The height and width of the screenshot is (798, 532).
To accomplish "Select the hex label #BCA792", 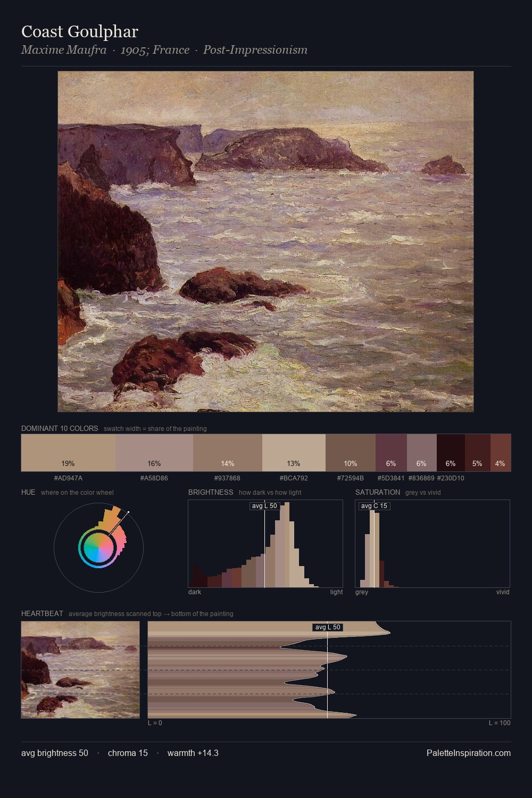I will (x=294, y=478).
